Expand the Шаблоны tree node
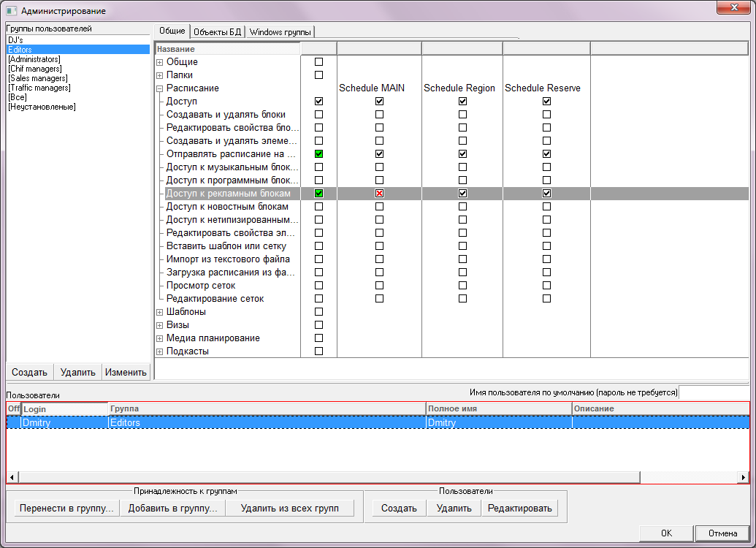756x548 pixels. click(159, 312)
